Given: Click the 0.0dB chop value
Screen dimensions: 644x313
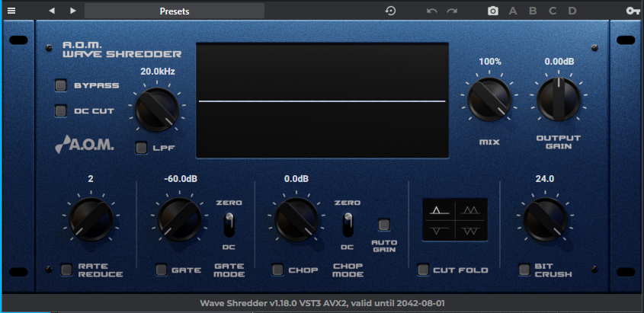Looking at the screenshot, I should coord(296,179).
